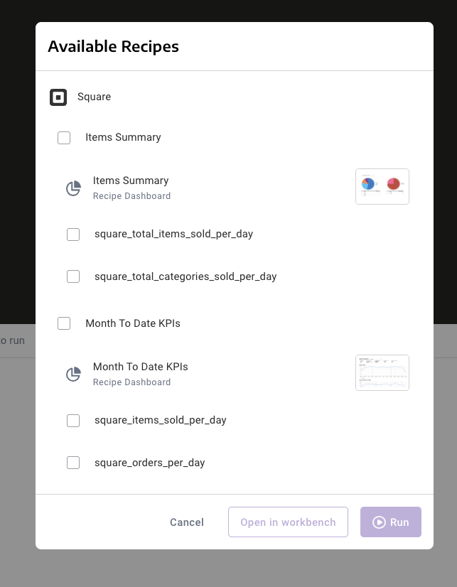Click Open in workbench button
Viewport: 457px width, 587px height.
point(288,522)
